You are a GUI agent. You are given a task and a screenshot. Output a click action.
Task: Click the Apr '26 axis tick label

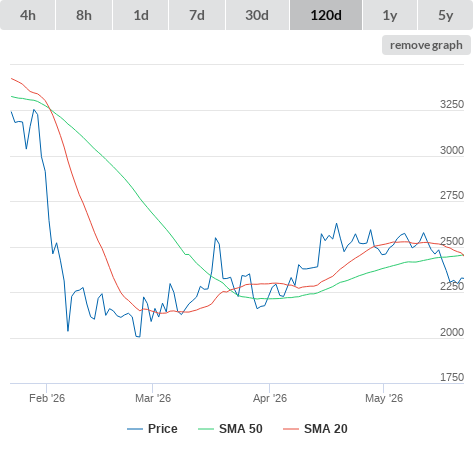pos(270,398)
